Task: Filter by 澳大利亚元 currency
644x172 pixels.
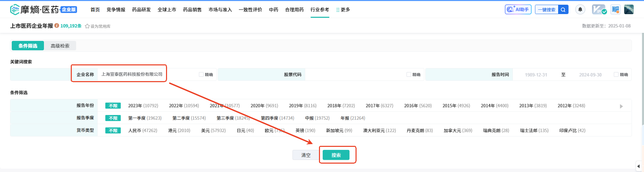Action: (x=380, y=130)
